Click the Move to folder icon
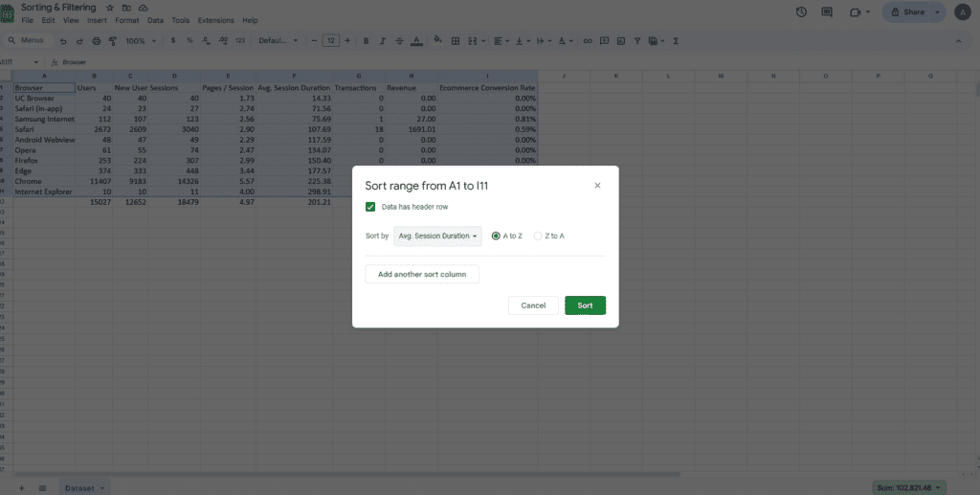This screenshot has width=980, height=495. pos(126,8)
